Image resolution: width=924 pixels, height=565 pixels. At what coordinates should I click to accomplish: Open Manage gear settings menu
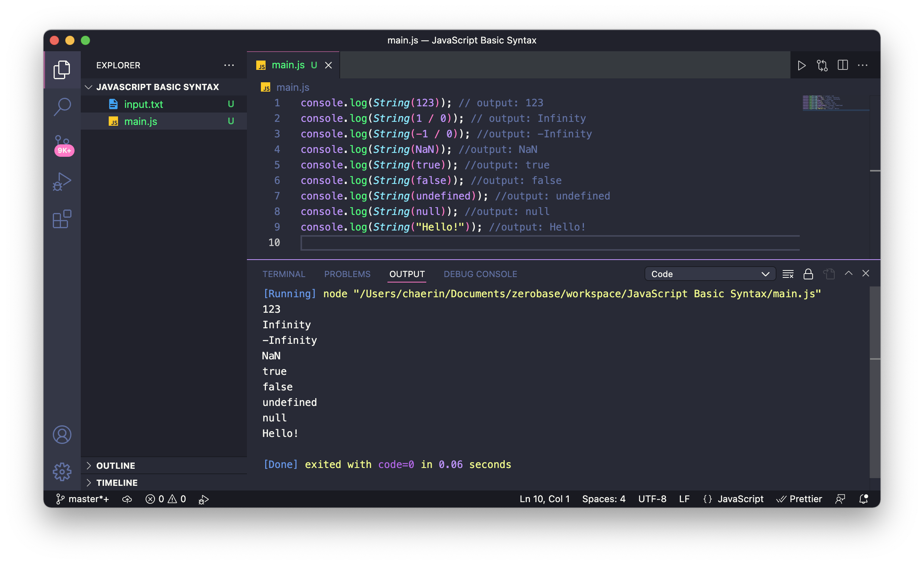[x=62, y=471]
